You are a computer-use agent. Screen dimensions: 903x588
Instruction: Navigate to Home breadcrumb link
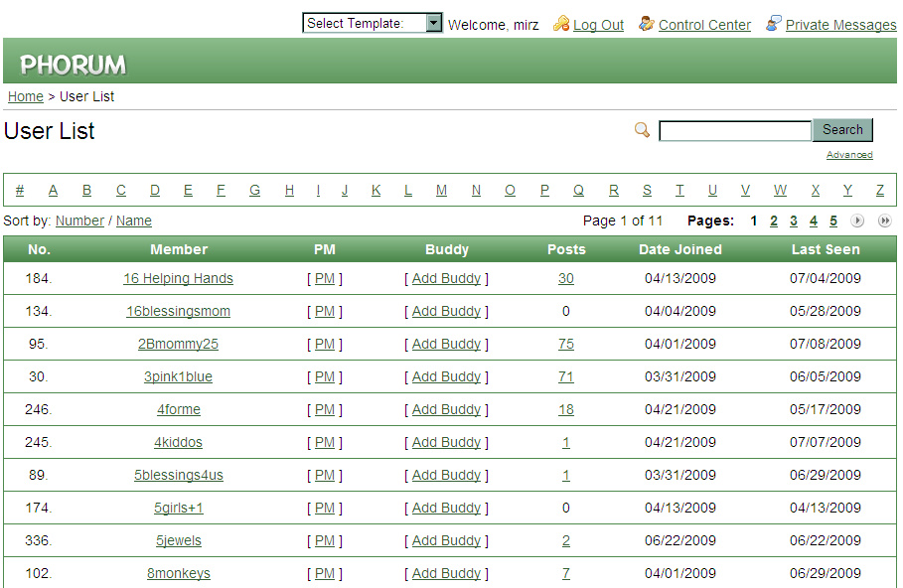click(x=26, y=96)
